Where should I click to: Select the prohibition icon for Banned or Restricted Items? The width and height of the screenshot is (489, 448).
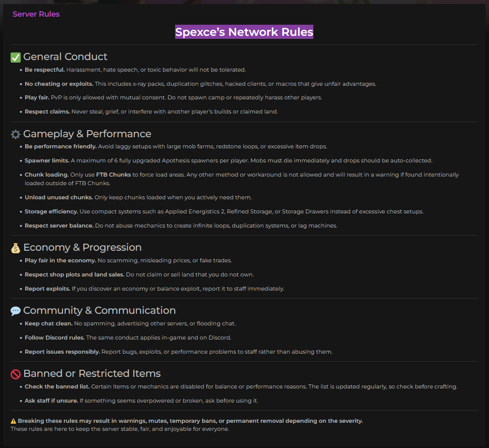15,374
